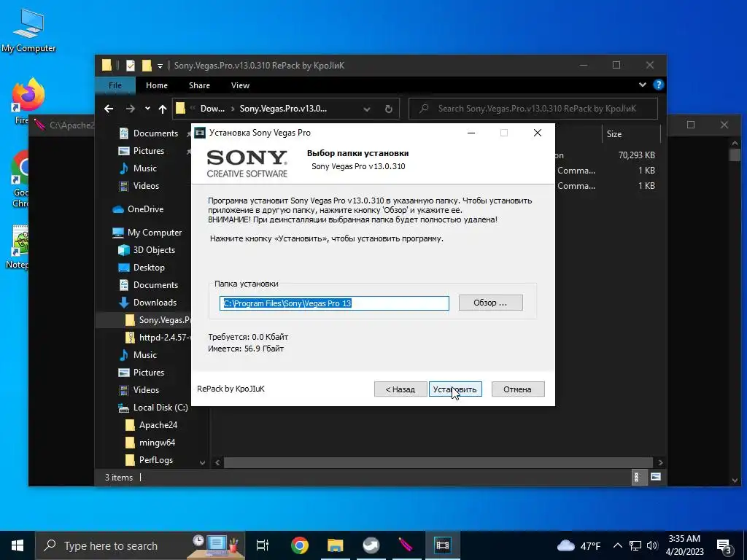Go up one folder level arrow
The width and height of the screenshot is (747, 560).
(163, 109)
